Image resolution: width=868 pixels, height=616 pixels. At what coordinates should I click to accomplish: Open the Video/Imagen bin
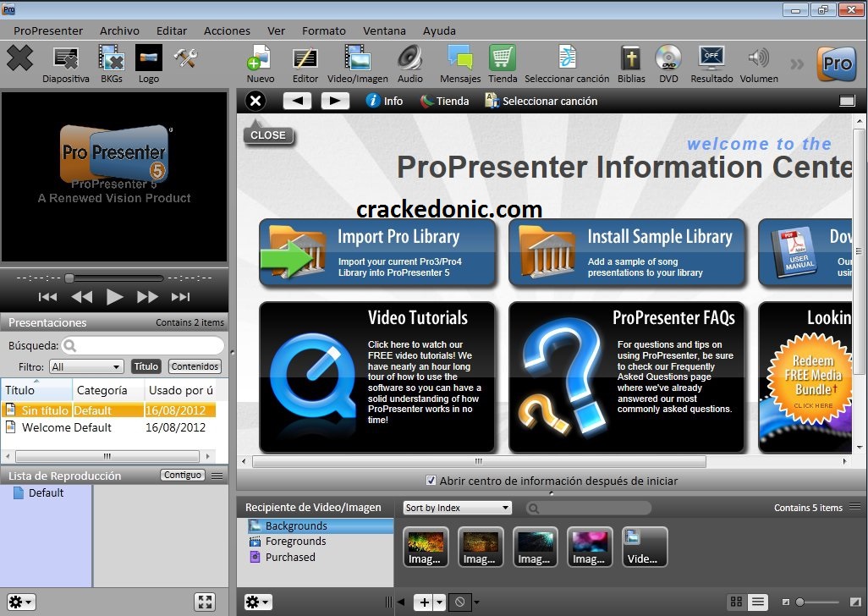(358, 64)
